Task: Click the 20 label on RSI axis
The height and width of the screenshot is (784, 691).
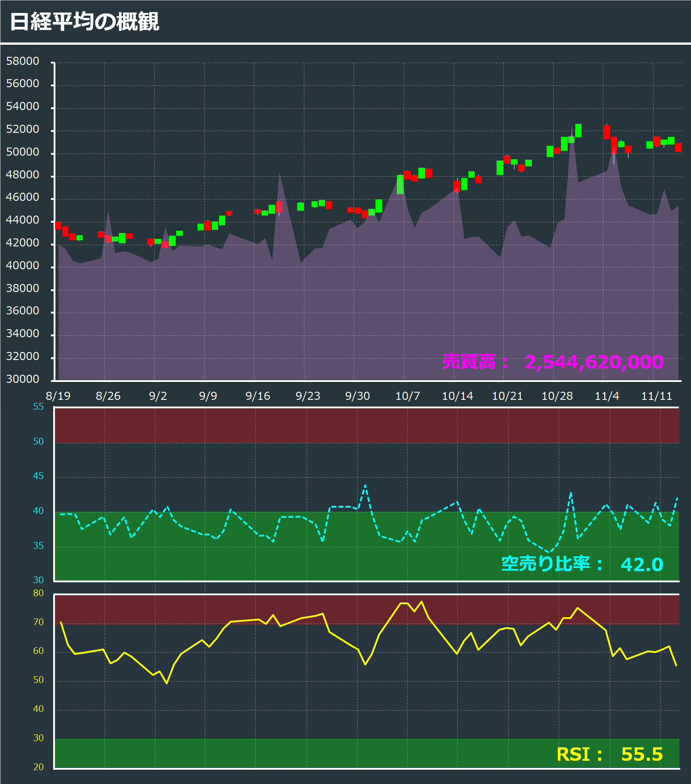Action: (38, 767)
